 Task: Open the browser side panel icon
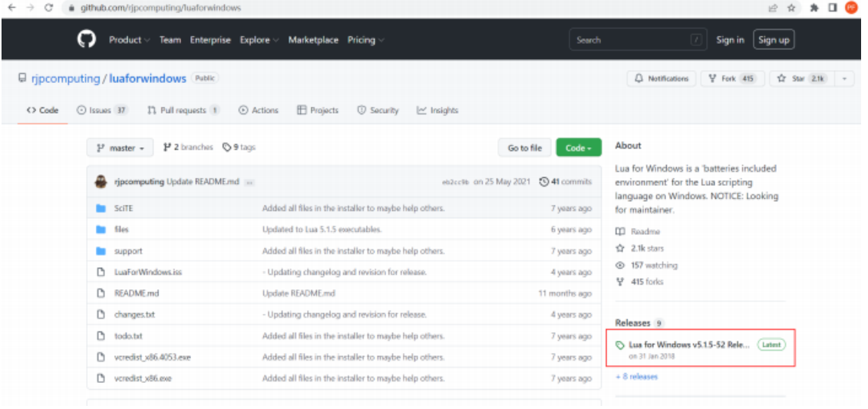pyautogui.click(x=832, y=8)
